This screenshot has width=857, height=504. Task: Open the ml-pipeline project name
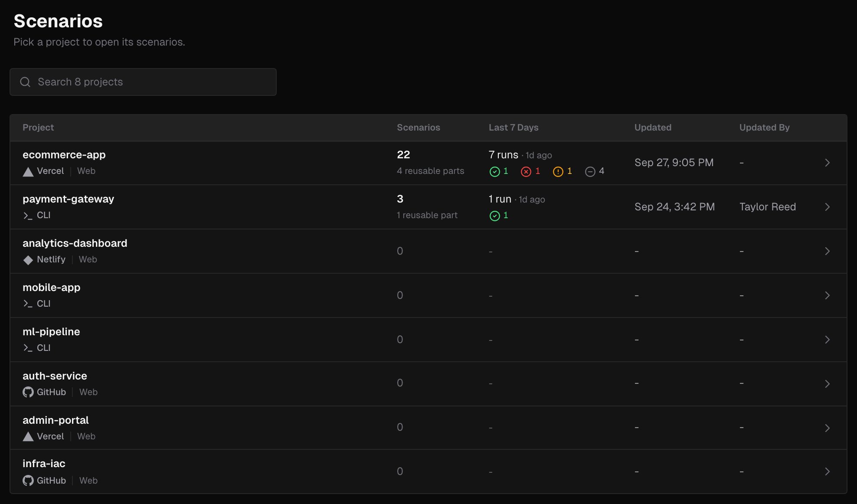click(51, 332)
